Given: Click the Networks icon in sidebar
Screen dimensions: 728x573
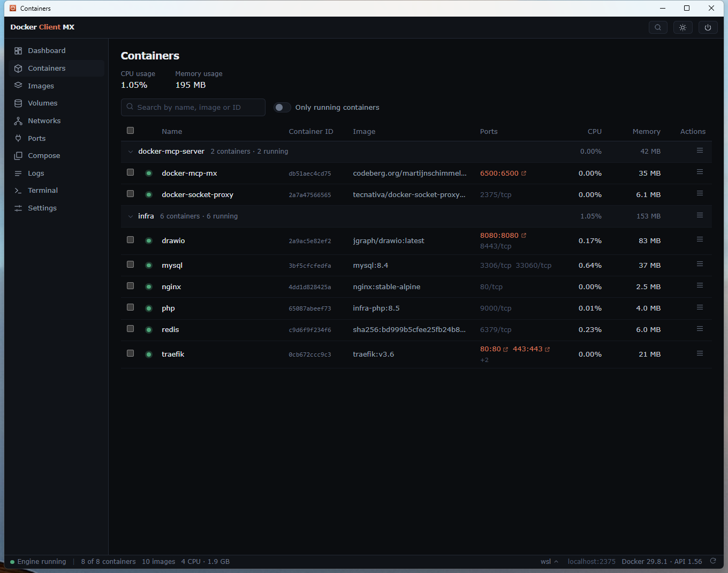Looking at the screenshot, I should coord(18,121).
